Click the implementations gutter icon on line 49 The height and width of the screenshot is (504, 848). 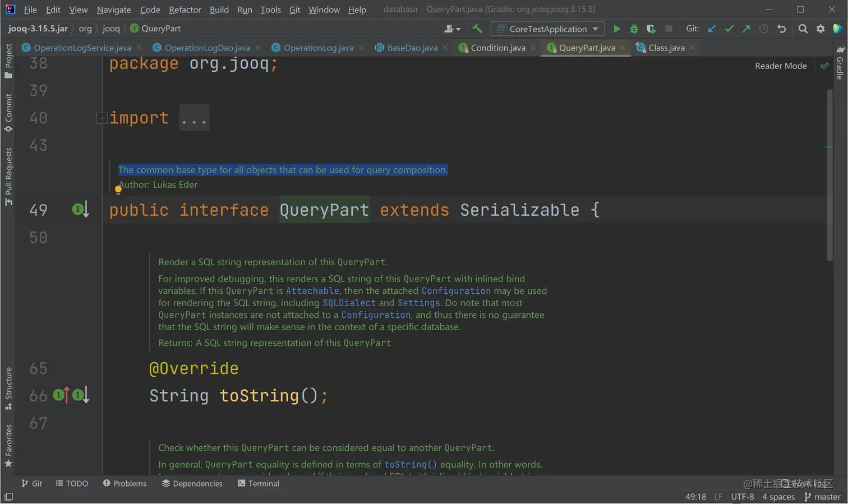[81, 210]
